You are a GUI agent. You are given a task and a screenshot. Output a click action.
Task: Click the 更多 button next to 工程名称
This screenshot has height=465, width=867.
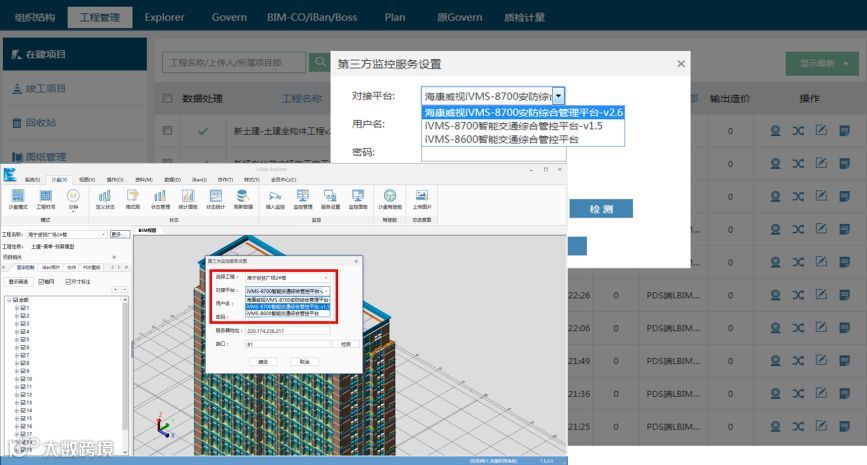(x=119, y=234)
